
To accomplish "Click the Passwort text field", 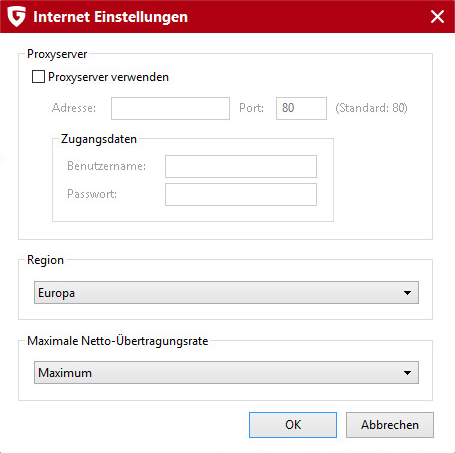I will point(241,194).
